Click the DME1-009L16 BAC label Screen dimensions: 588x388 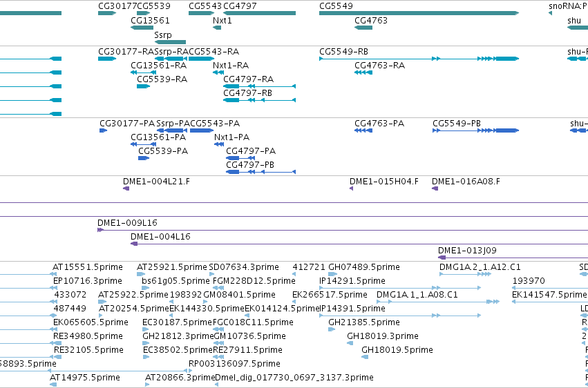coord(127,223)
